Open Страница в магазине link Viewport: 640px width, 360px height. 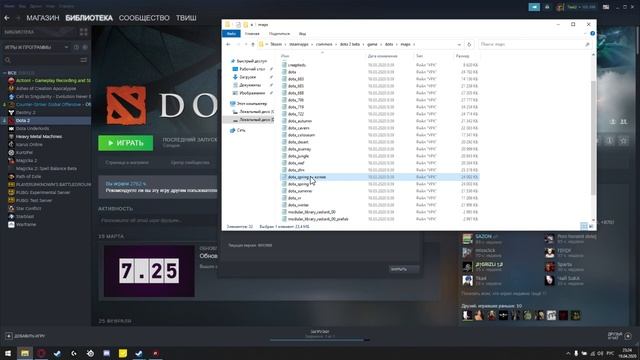127,162
